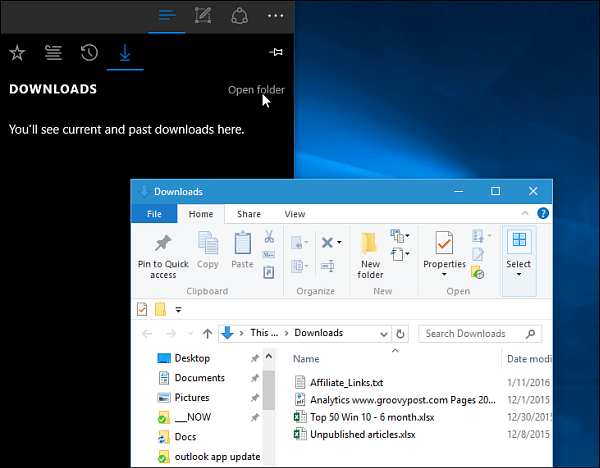
Task: Expand the Properties dropdown arrow
Action: [444, 274]
